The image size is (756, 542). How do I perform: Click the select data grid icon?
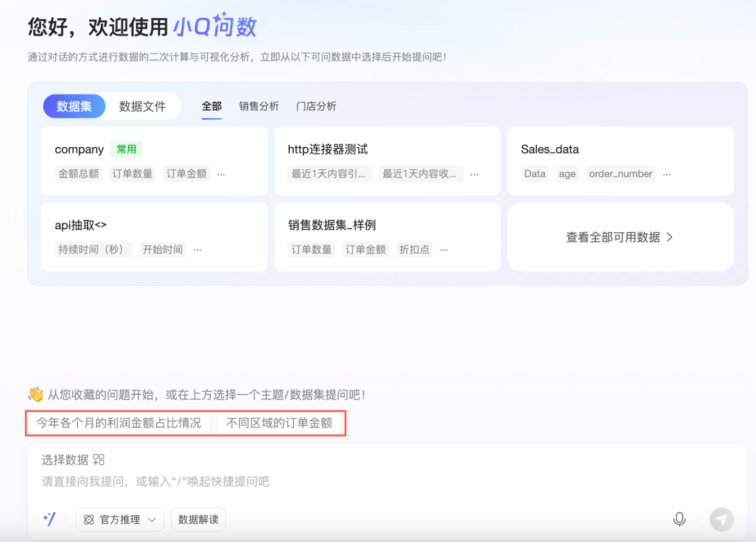pos(99,459)
